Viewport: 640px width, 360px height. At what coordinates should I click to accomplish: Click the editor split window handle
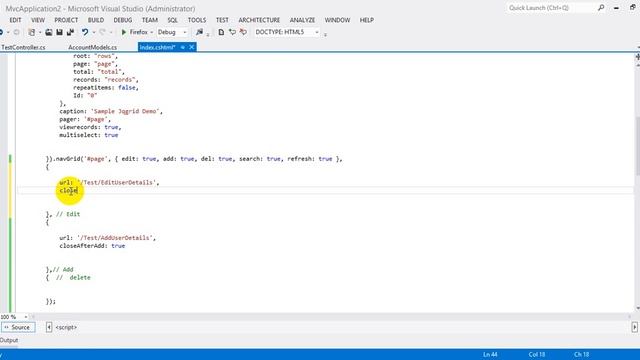pyautogui.click(x=637, y=57)
